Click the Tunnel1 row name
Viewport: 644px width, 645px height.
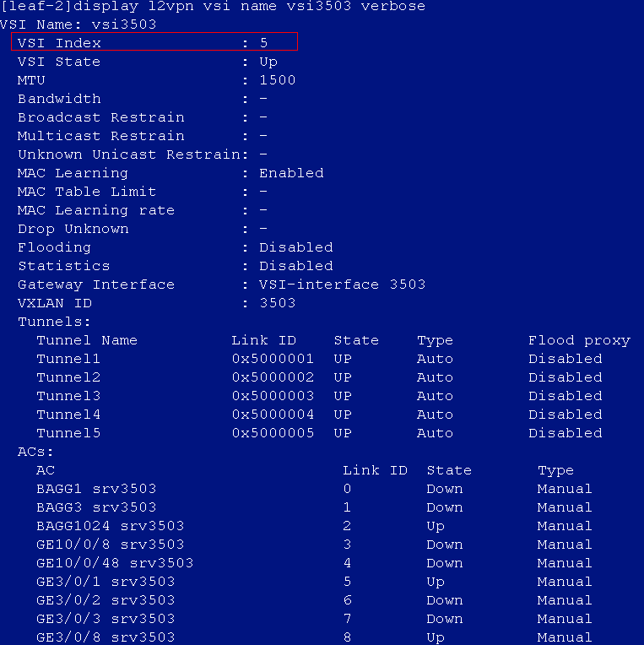68,359
